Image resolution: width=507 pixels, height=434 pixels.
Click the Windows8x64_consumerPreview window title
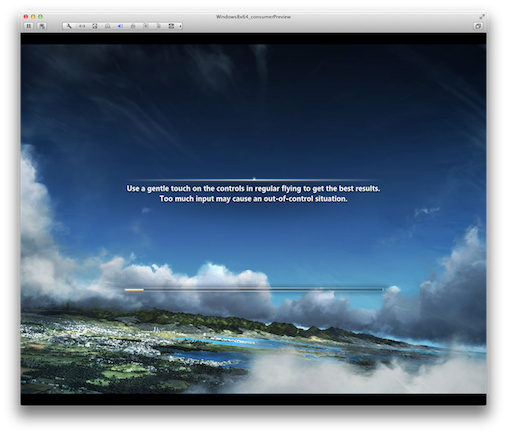[253, 17]
